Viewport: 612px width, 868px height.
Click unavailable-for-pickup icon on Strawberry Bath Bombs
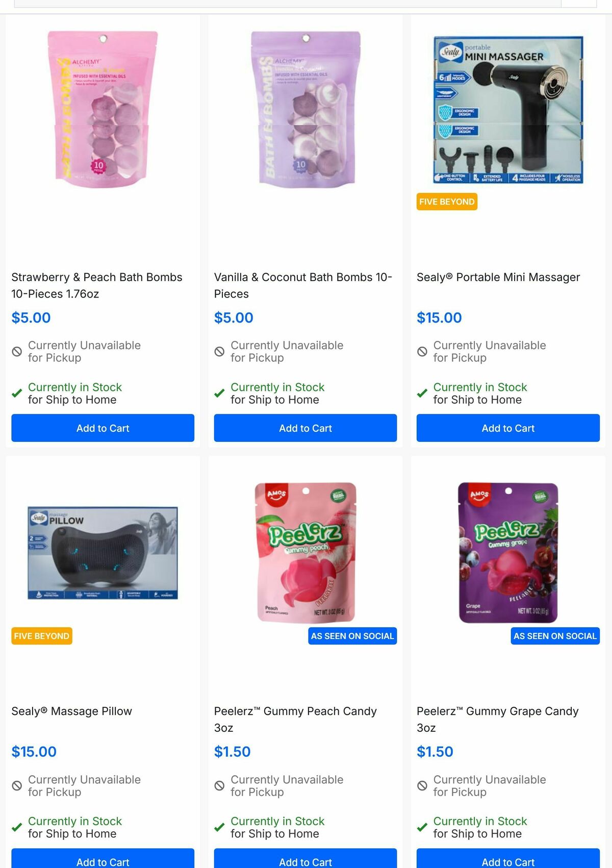(16, 351)
